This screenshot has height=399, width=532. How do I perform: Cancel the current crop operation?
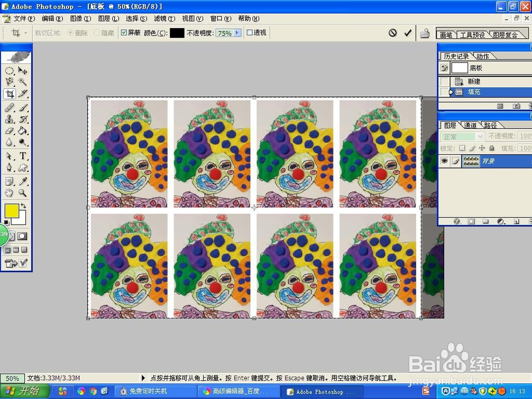(x=393, y=32)
